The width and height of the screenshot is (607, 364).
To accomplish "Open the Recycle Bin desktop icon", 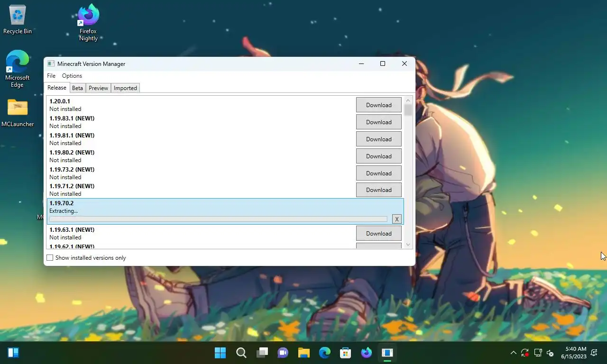I will coord(18,20).
